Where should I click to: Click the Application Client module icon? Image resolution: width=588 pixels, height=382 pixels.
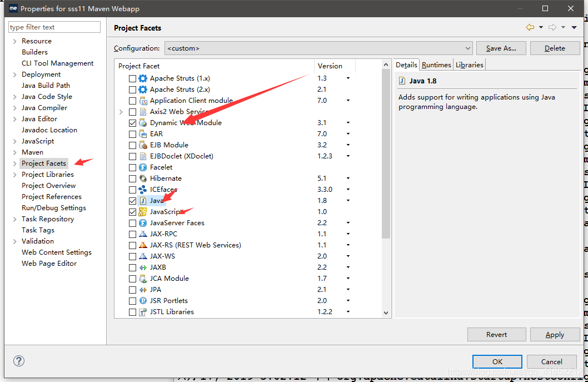tap(143, 101)
